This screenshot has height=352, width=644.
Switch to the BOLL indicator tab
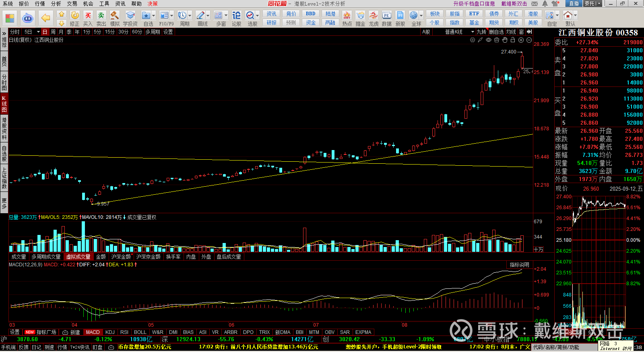click(x=140, y=332)
